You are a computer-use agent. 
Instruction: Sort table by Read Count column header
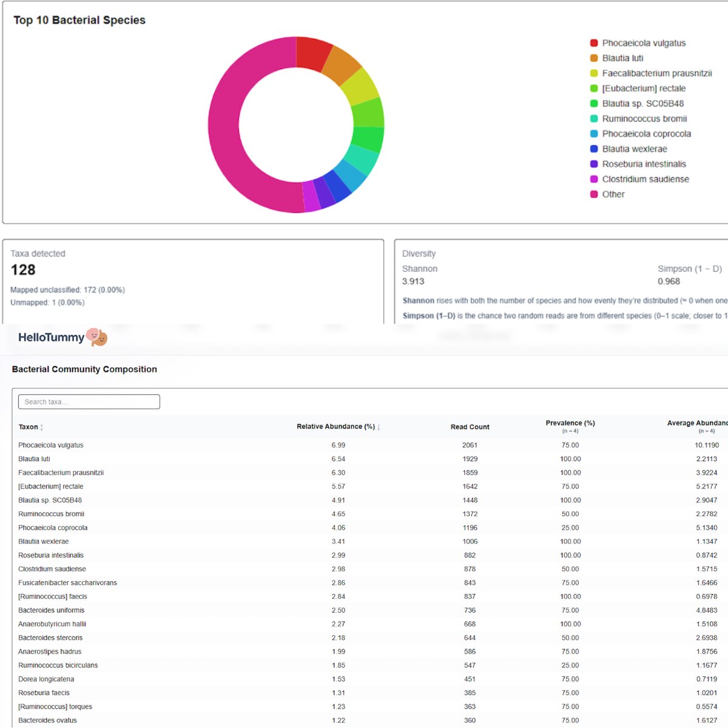pos(470,427)
